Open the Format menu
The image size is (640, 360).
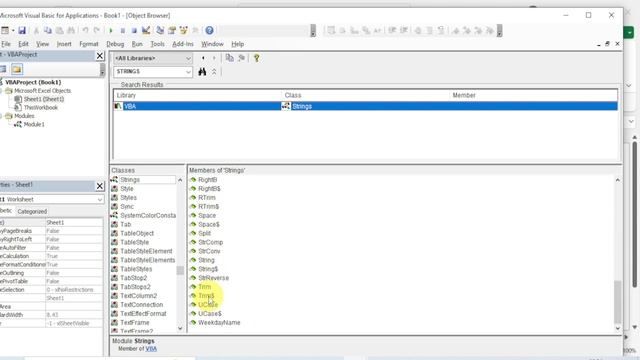pos(89,44)
